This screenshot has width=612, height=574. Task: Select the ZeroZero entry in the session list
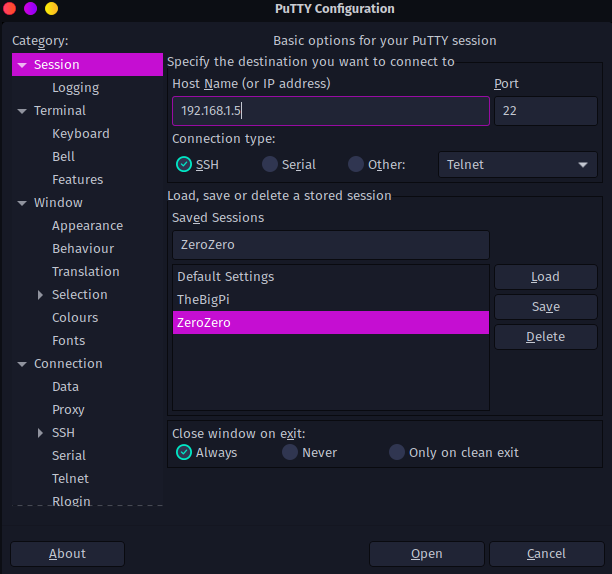(331, 323)
